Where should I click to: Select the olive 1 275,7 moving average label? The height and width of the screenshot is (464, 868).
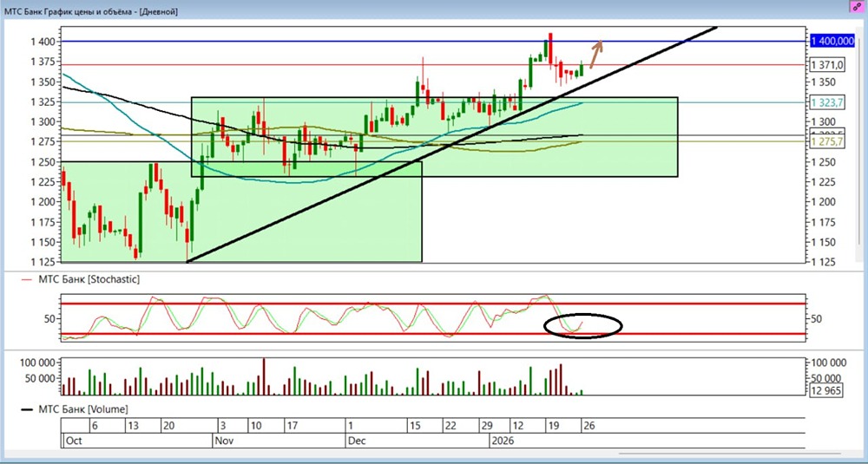click(x=827, y=142)
